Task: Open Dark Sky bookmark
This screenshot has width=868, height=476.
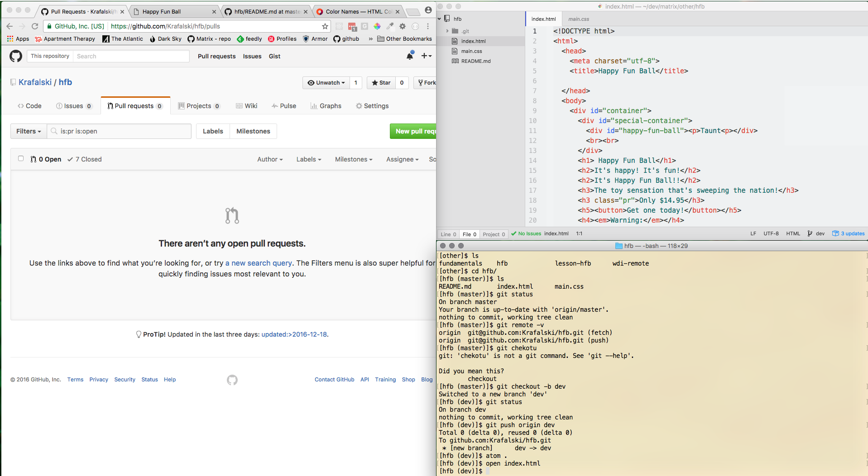Action: 166,39
